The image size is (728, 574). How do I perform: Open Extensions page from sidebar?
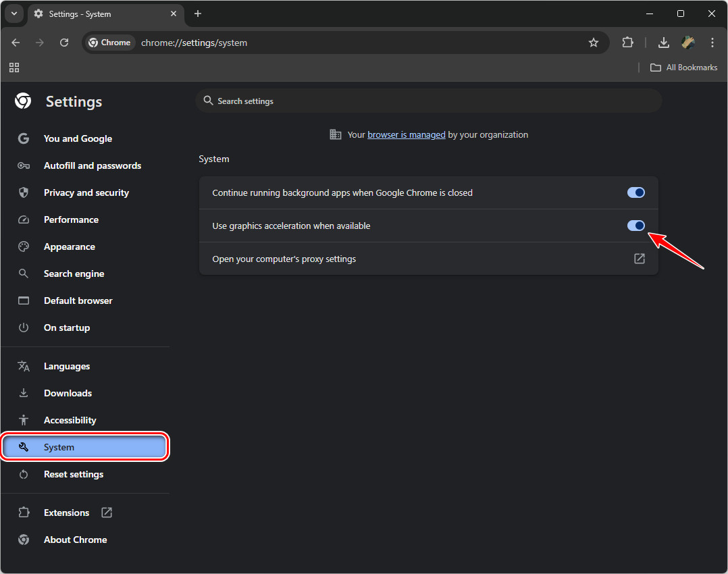[x=66, y=513]
